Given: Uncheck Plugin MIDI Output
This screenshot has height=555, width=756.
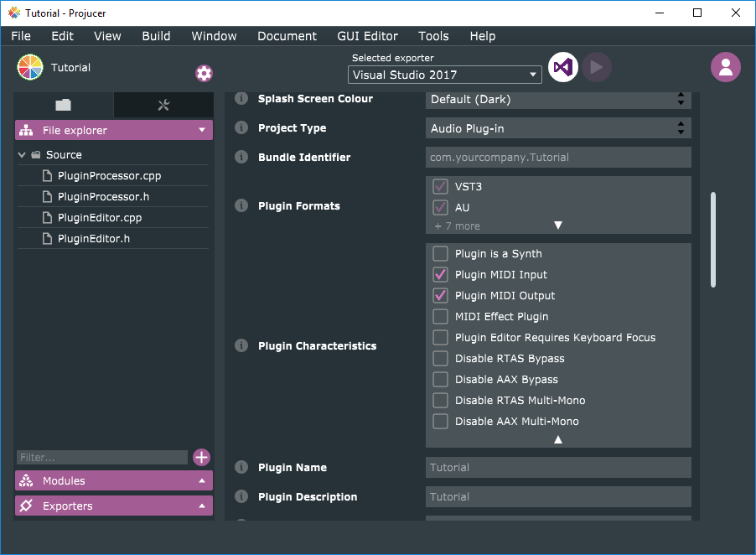Looking at the screenshot, I should pyautogui.click(x=440, y=296).
